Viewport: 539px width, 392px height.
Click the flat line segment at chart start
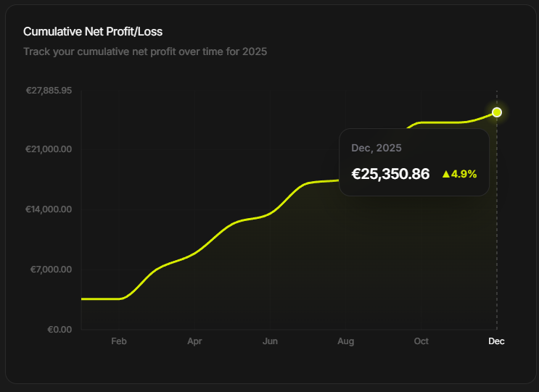pos(100,299)
